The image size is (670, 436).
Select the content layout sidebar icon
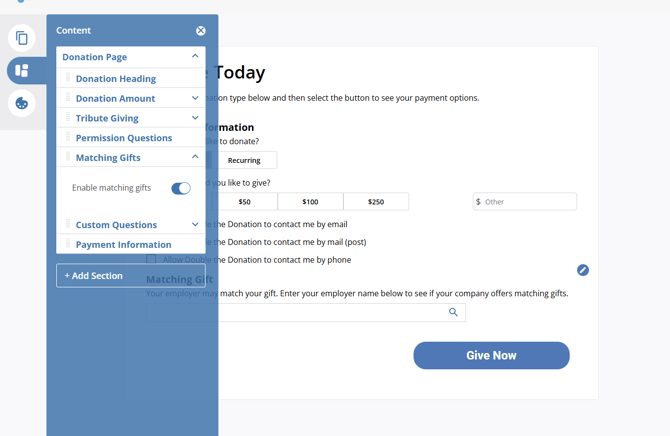click(21, 70)
